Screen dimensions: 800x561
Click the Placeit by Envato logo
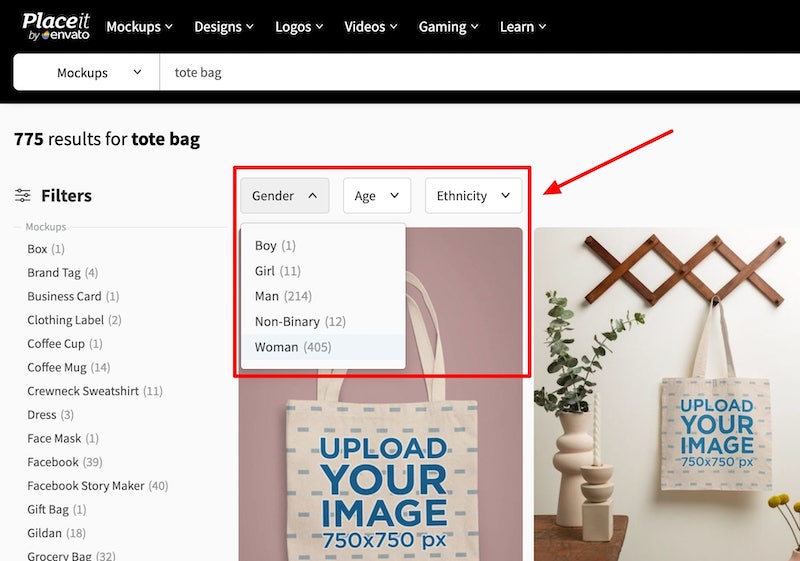pos(55,26)
